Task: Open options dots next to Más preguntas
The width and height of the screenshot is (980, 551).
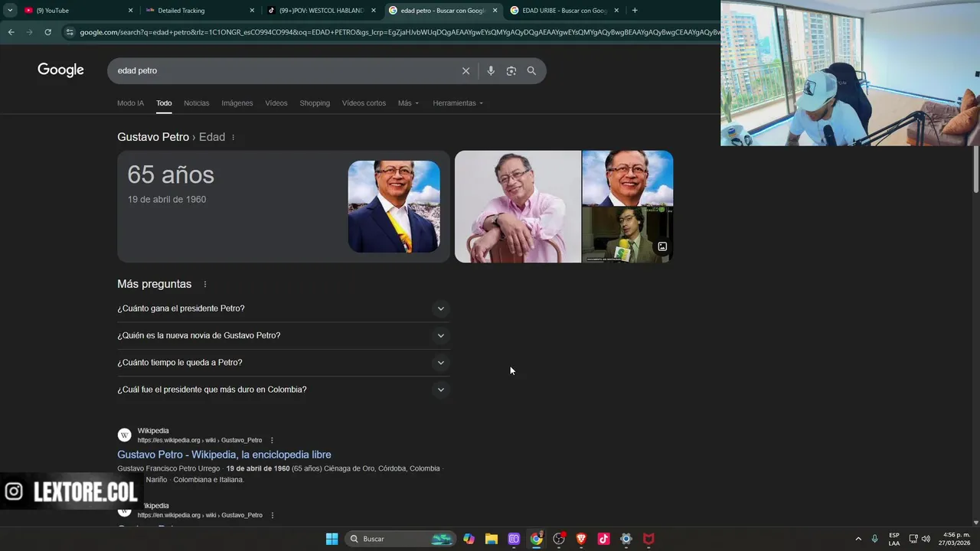Action: tap(205, 284)
